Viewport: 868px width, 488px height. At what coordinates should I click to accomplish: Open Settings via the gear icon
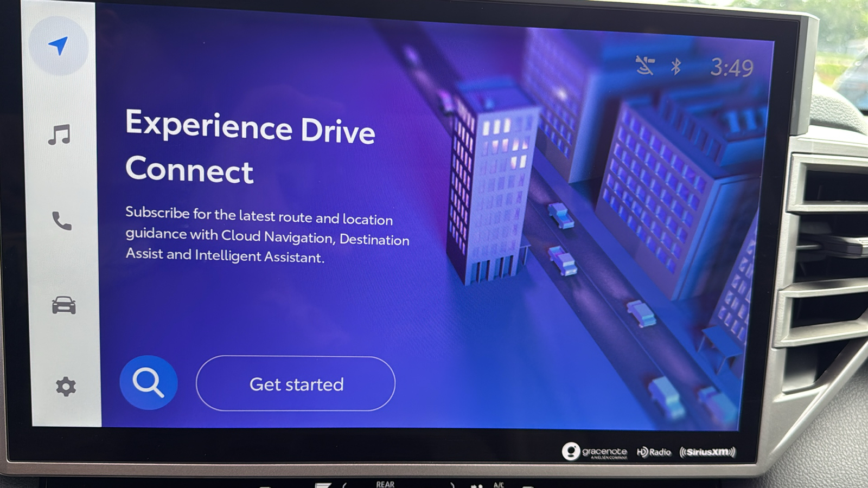click(x=66, y=387)
